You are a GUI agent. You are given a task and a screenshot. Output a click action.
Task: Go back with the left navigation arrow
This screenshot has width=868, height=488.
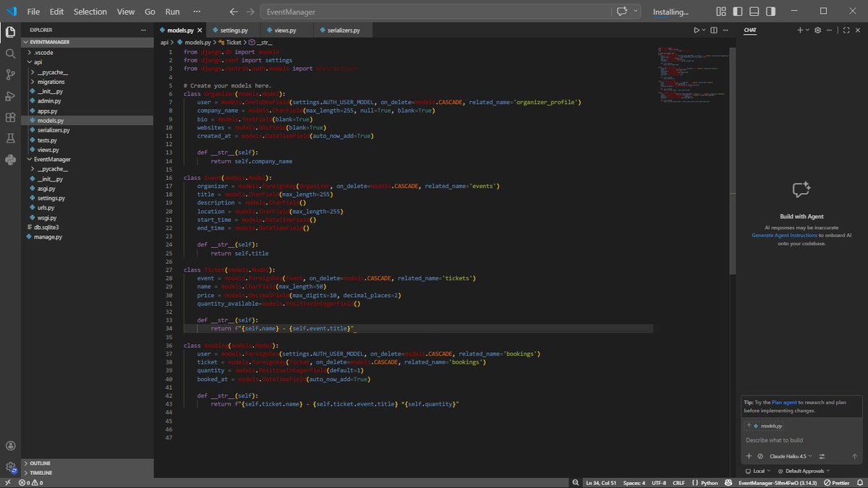(x=234, y=12)
